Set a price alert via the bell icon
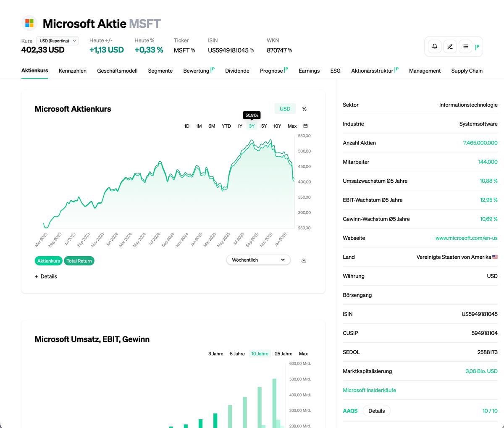 point(435,46)
